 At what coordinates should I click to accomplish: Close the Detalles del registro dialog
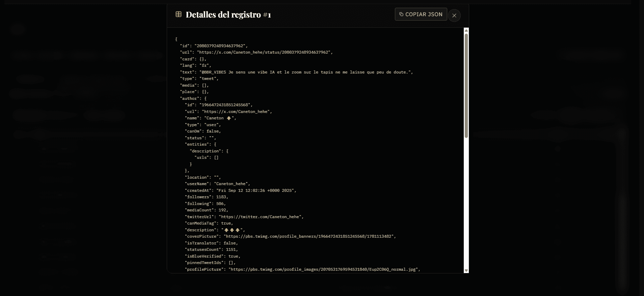pyautogui.click(x=454, y=16)
